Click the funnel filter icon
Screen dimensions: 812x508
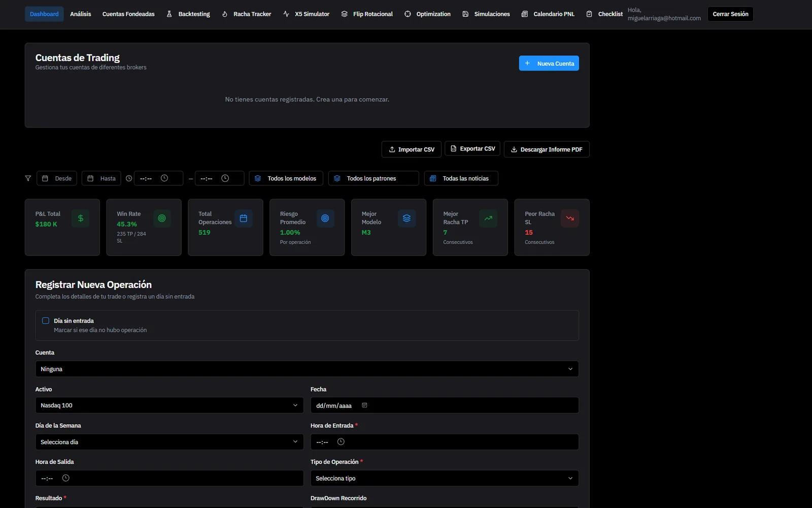pos(28,178)
